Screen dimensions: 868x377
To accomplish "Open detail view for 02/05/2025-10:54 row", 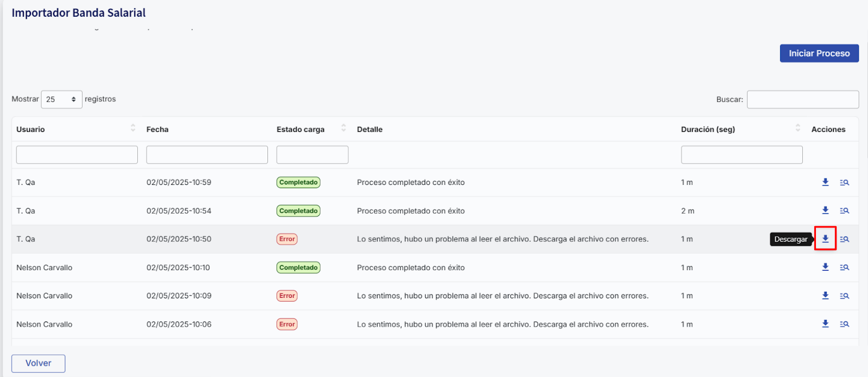I will (844, 210).
